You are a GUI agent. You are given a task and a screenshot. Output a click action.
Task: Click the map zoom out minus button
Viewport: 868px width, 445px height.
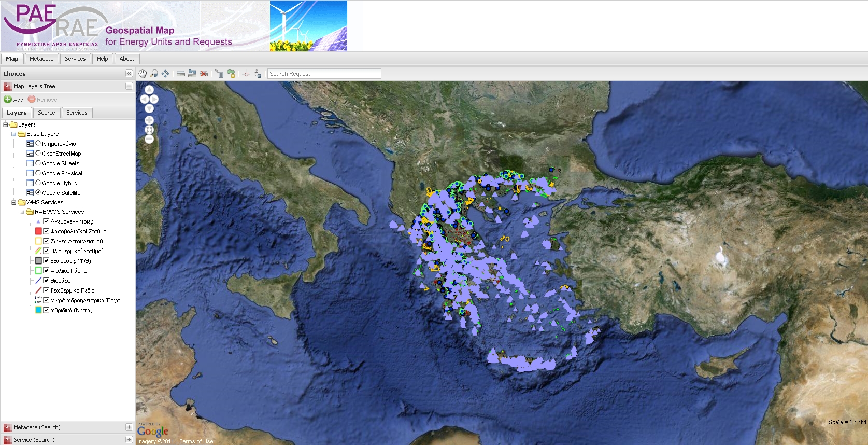point(149,139)
